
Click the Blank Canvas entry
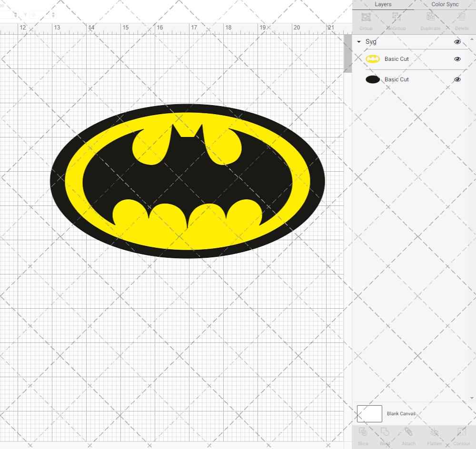click(401, 413)
